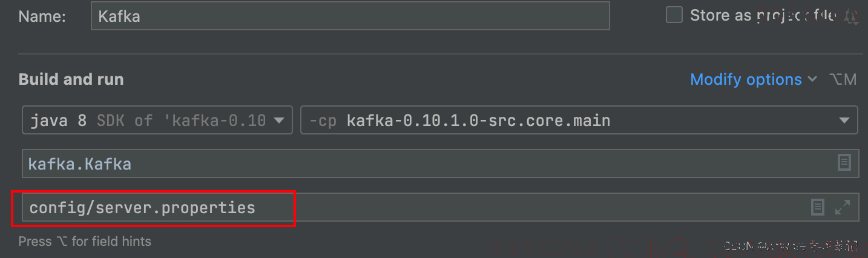
Task: Click the browse main class list icon
Action: click(844, 163)
